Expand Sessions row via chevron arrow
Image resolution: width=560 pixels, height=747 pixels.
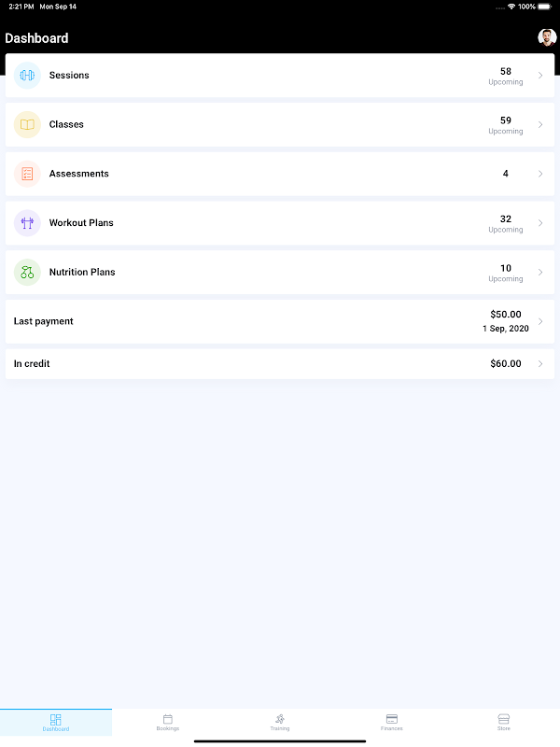(x=540, y=76)
